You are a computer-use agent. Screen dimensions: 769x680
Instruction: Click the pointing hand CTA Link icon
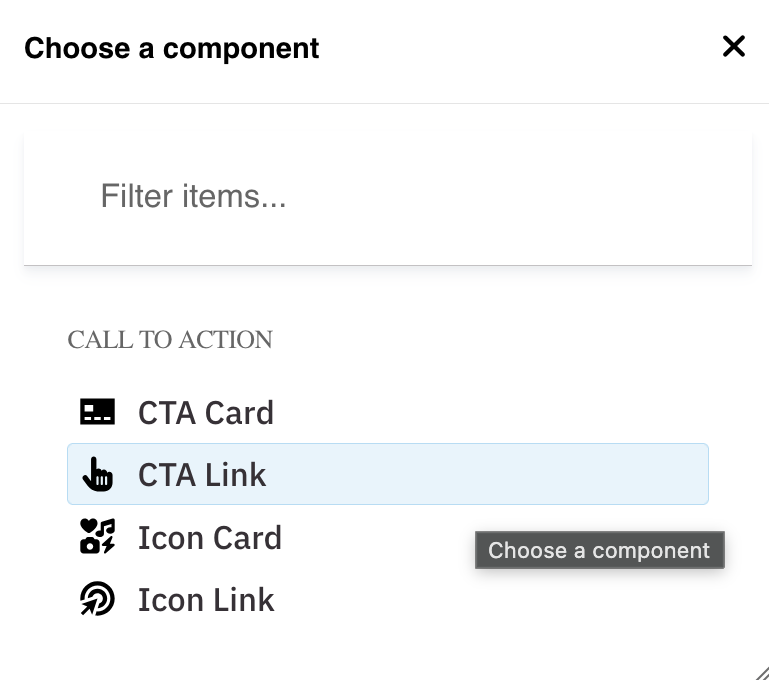(97, 474)
